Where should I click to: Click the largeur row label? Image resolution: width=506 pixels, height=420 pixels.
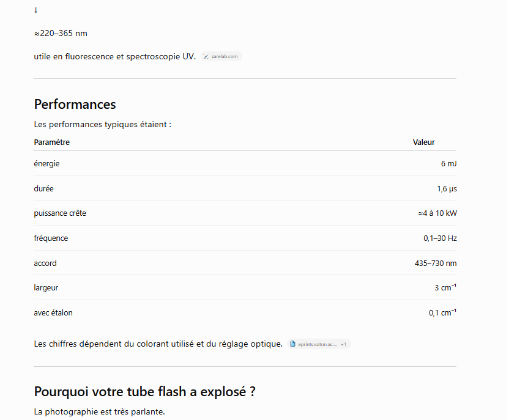tap(46, 288)
